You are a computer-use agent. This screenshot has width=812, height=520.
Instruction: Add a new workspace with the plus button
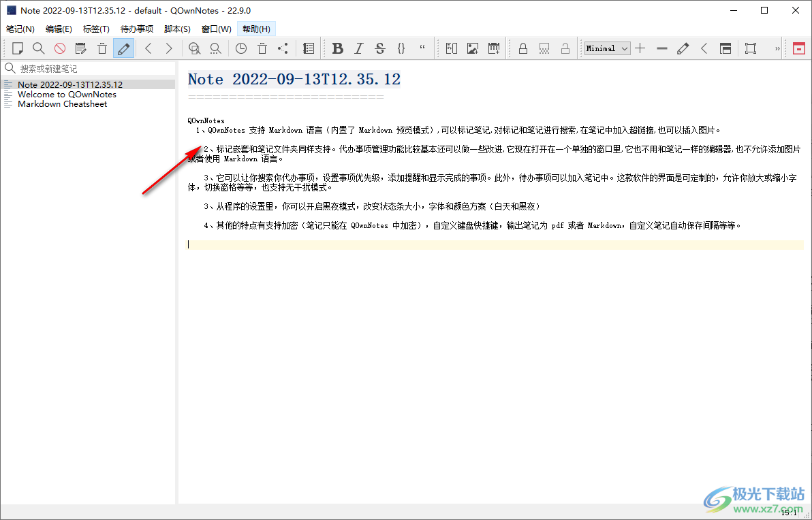tap(640, 48)
